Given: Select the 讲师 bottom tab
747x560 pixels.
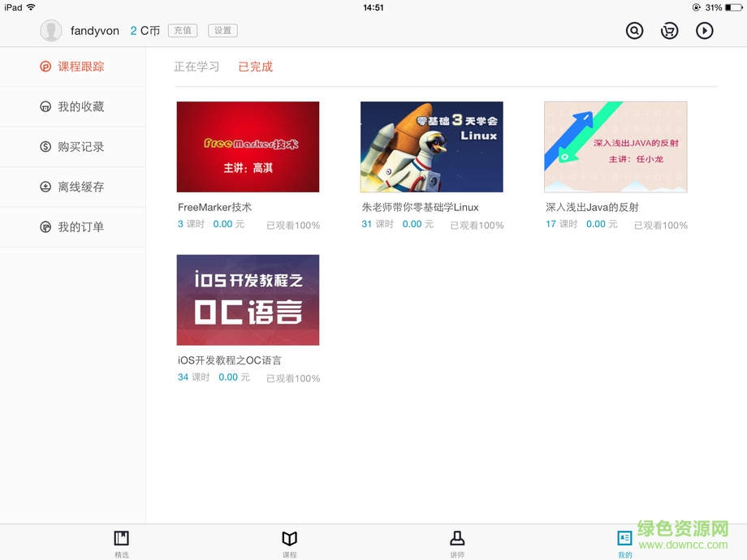Looking at the screenshot, I should [x=457, y=542].
